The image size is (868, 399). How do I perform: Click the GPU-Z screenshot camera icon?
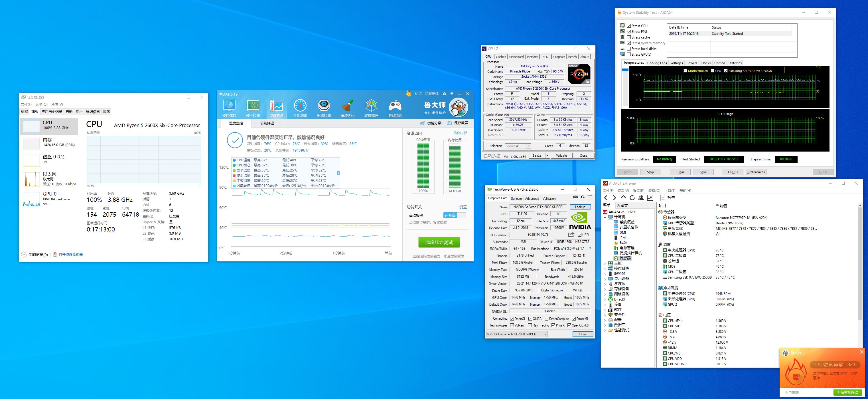click(575, 197)
